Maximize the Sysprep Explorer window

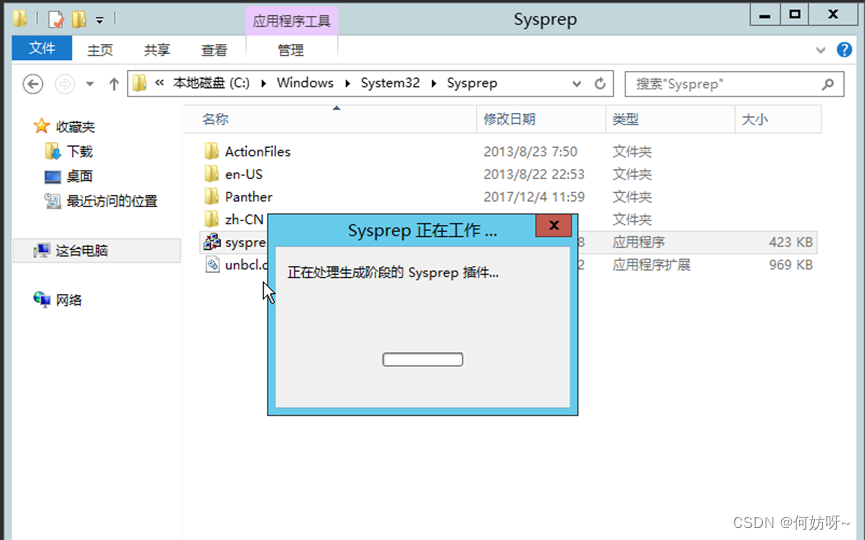794,14
